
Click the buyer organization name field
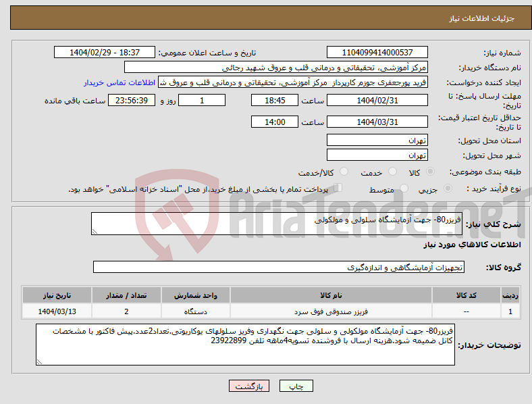click(x=276, y=67)
